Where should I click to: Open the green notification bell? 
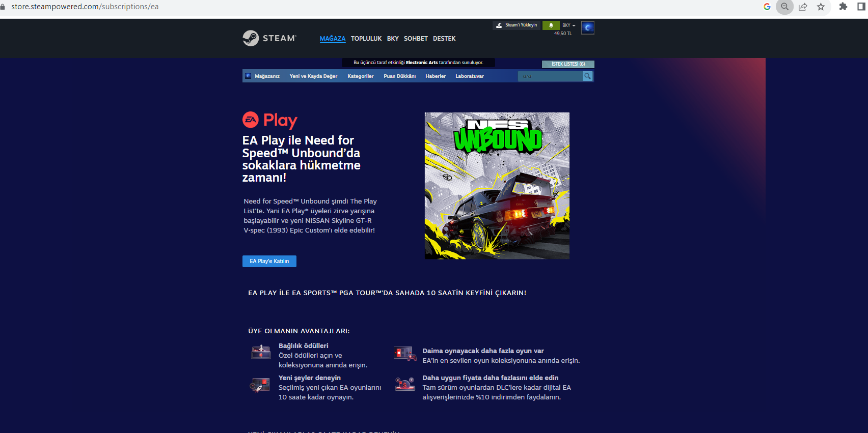click(551, 25)
